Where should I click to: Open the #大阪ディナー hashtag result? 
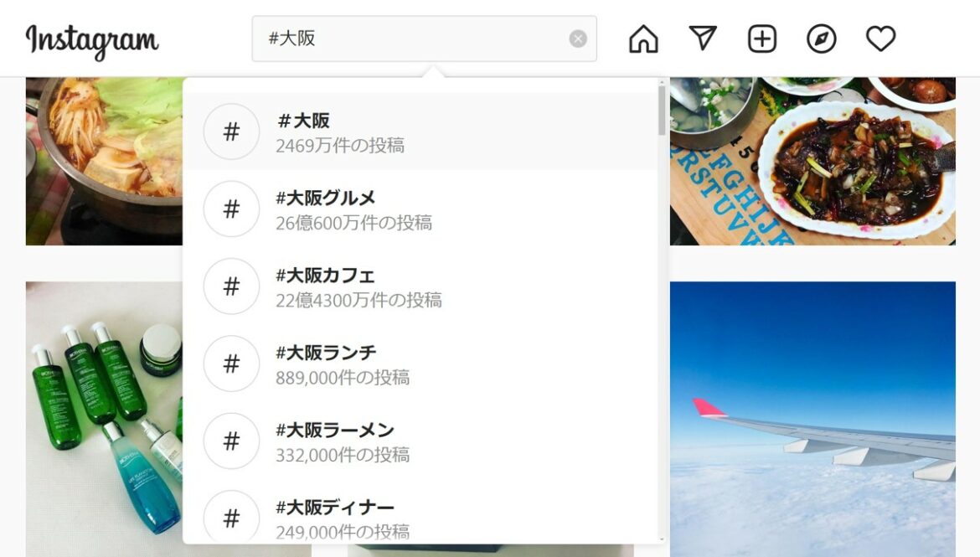[x=420, y=518]
